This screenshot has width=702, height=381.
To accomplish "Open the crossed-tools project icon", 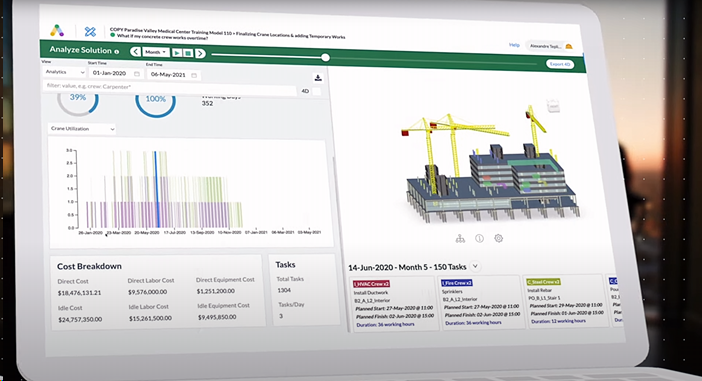I will tap(90, 31).
